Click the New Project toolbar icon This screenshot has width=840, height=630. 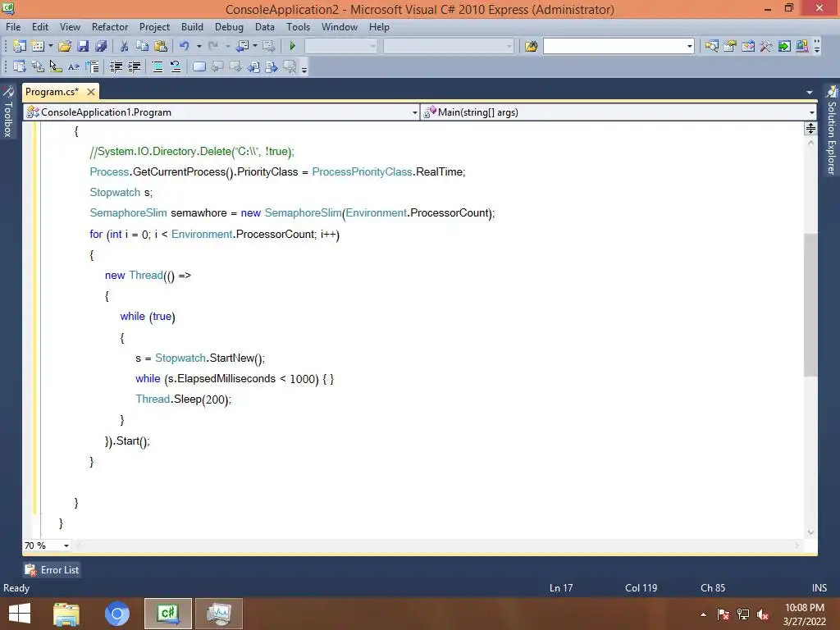coord(20,46)
